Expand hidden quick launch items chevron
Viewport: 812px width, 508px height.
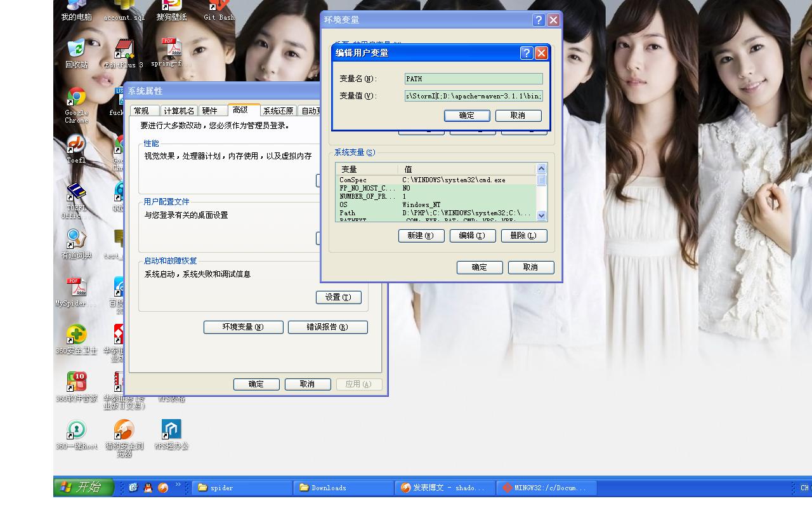pyautogui.click(x=178, y=485)
